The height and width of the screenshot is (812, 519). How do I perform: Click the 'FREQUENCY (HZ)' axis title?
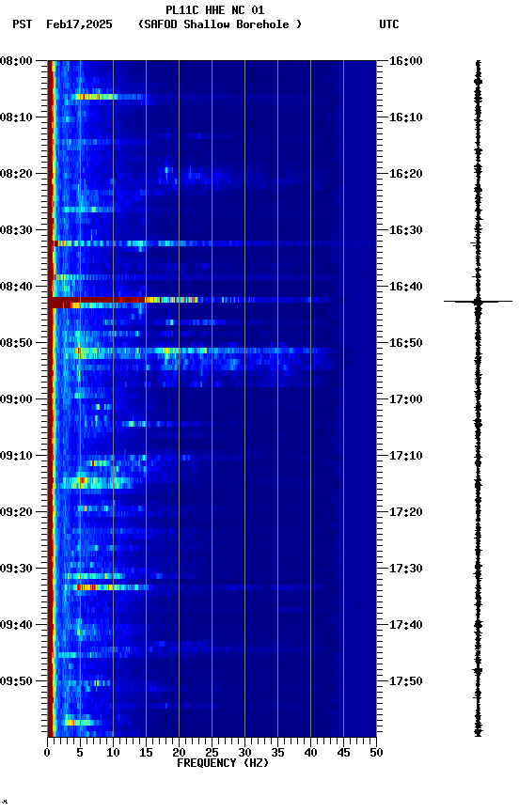pyautogui.click(x=223, y=763)
